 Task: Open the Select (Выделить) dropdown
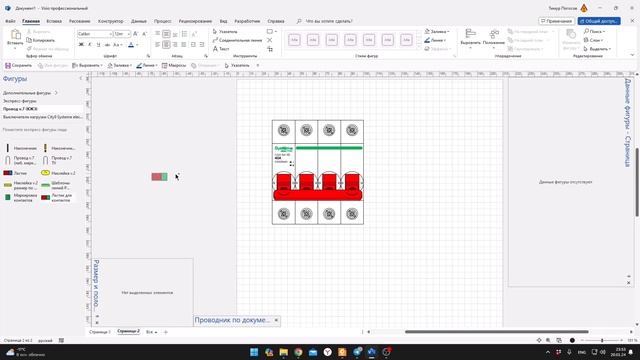pyautogui.click(x=597, y=49)
